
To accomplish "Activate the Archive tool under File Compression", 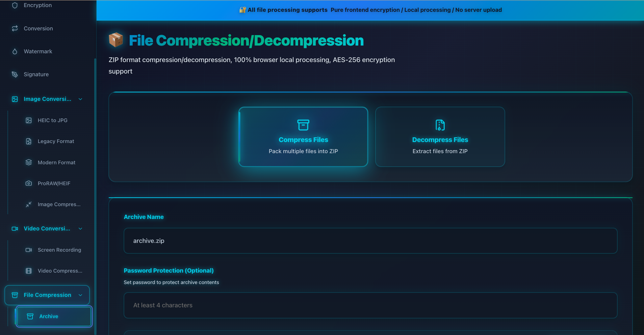I will (x=53, y=316).
